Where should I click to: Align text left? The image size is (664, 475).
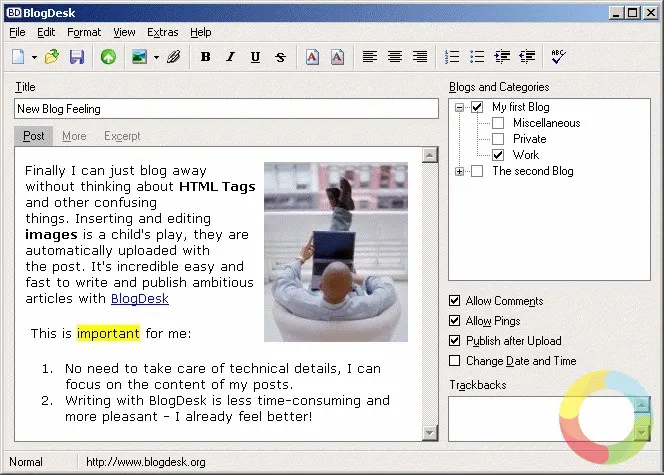point(370,56)
